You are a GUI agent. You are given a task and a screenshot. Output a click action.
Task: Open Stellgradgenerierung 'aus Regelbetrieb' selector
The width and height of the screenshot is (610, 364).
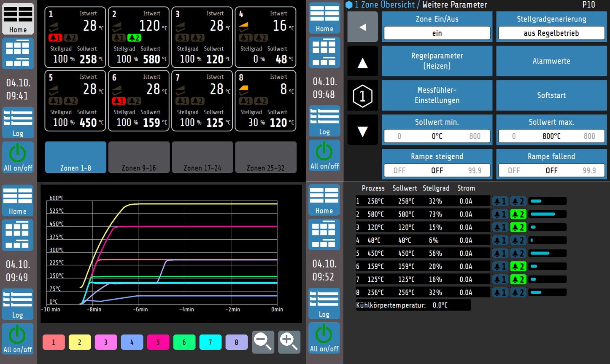point(551,33)
